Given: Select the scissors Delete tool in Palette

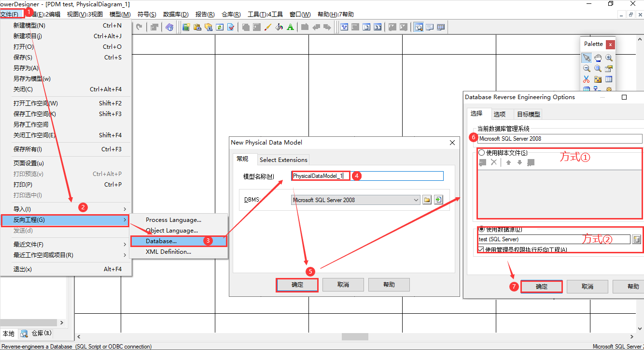Looking at the screenshot, I should point(587,80).
